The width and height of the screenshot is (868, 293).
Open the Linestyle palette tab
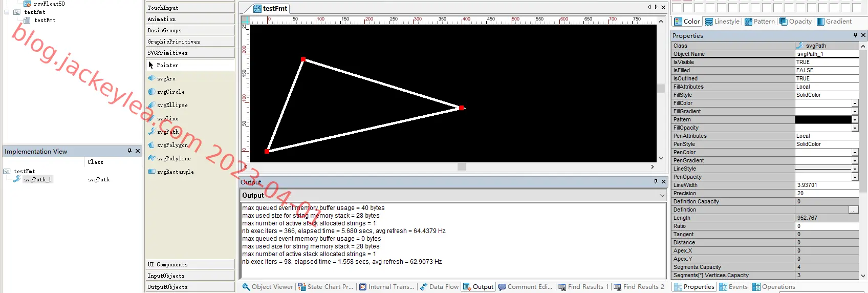point(722,22)
